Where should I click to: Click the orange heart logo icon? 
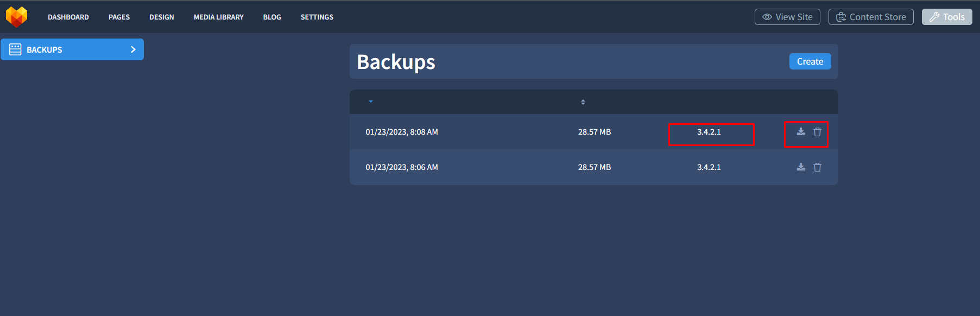tap(16, 17)
